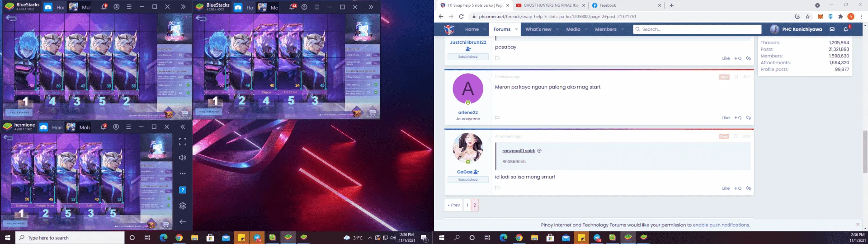Expand side toolbar of top-left BlueStacks window
Viewport: 868px width, 244px height.
(x=183, y=7)
